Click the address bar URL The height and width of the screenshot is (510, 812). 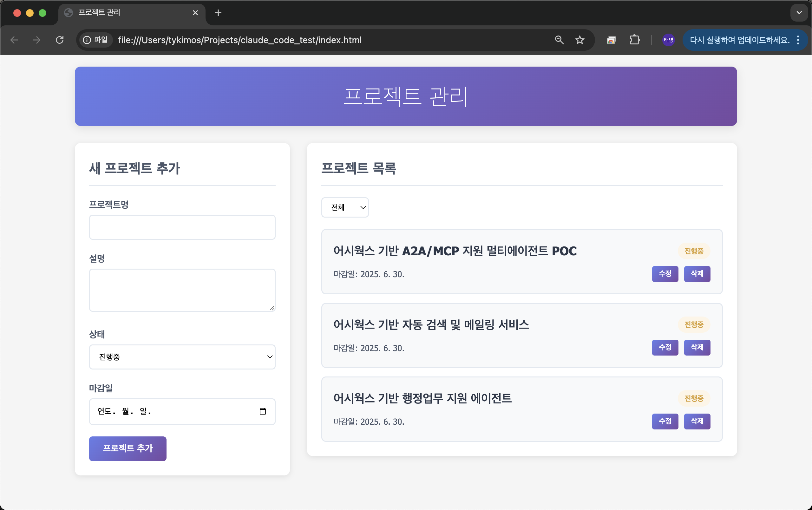[240, 40]
